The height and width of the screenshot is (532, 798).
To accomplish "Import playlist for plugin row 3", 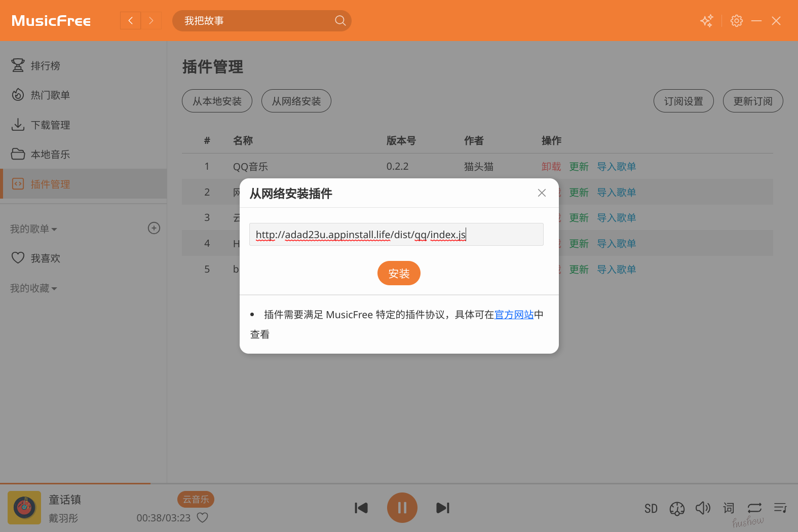I will 617,218.
